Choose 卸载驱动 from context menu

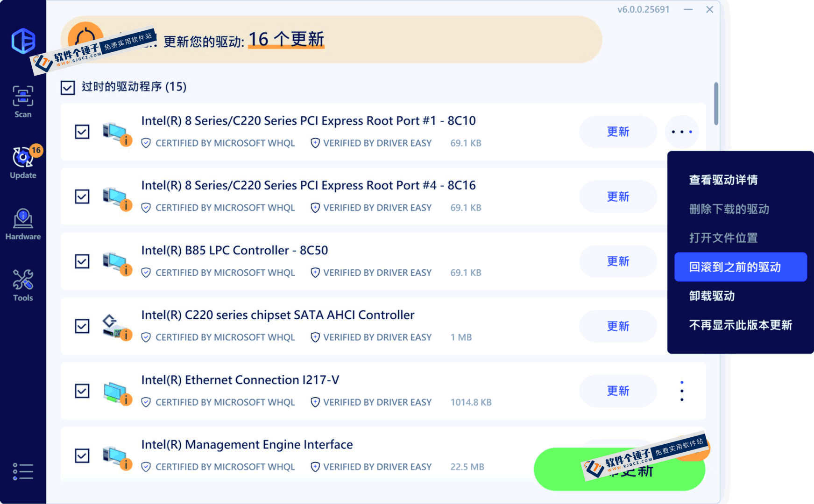712,296
